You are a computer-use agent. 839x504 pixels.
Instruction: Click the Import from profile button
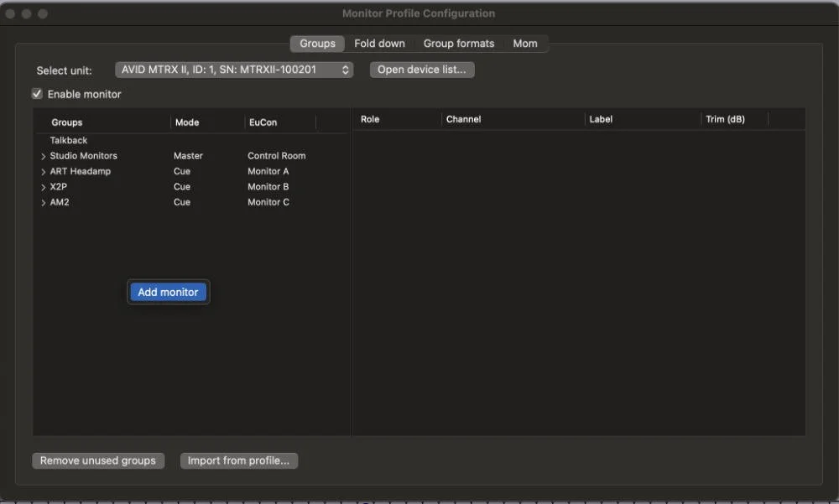pyautogui.click(x=239, y=460)
